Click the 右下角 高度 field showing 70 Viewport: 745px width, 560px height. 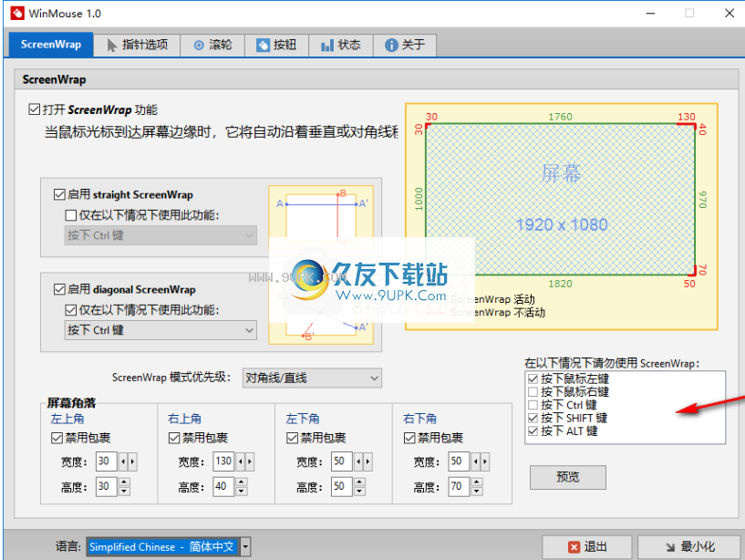click(x=459, y=486)
